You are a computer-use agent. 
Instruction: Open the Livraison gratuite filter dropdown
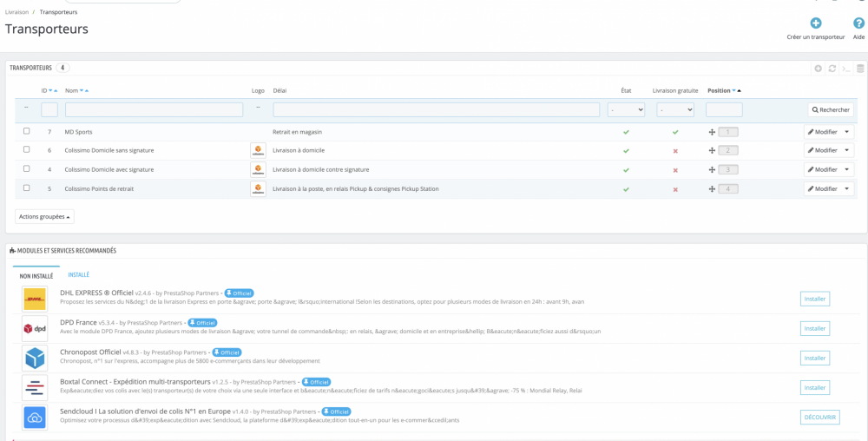tap(675, 109)
